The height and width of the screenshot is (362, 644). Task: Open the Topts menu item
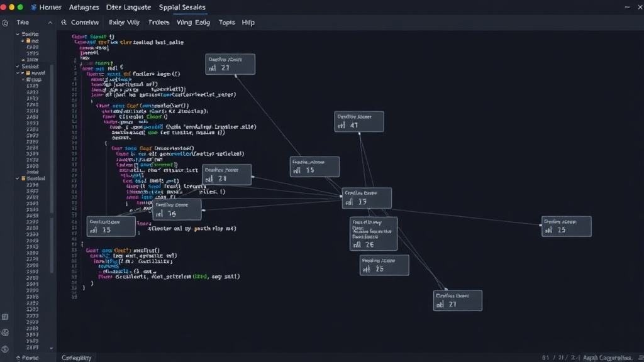pyautogui.click(x=226, y=22)
